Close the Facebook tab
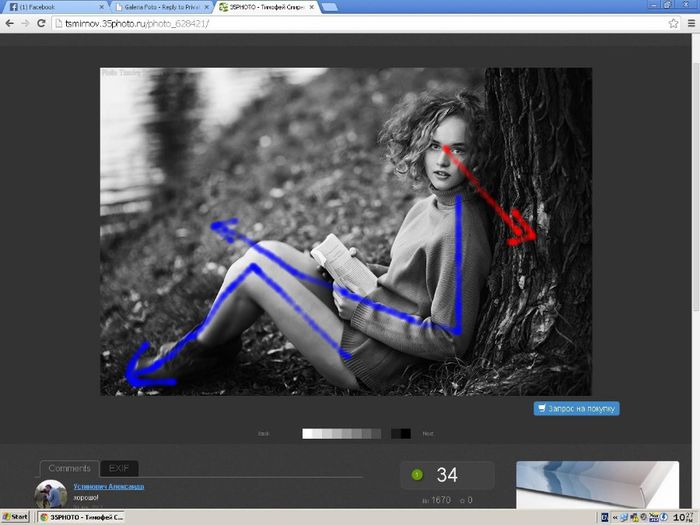 [x=101, y=7]
